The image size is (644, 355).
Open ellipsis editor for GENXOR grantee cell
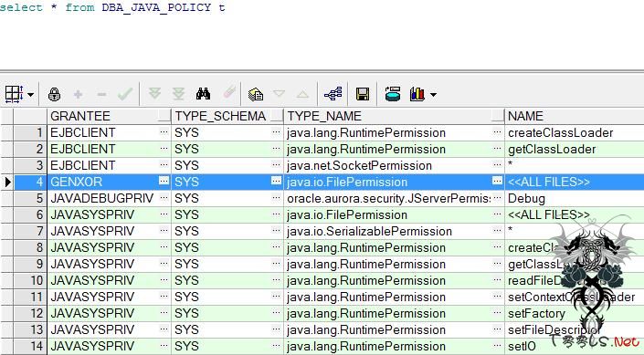(164, 181)
